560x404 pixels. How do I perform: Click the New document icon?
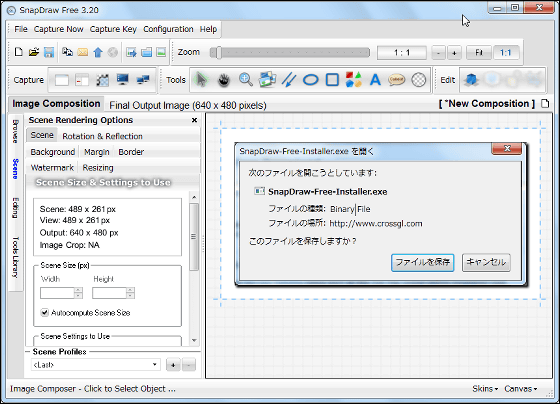[x=19, y=53]
